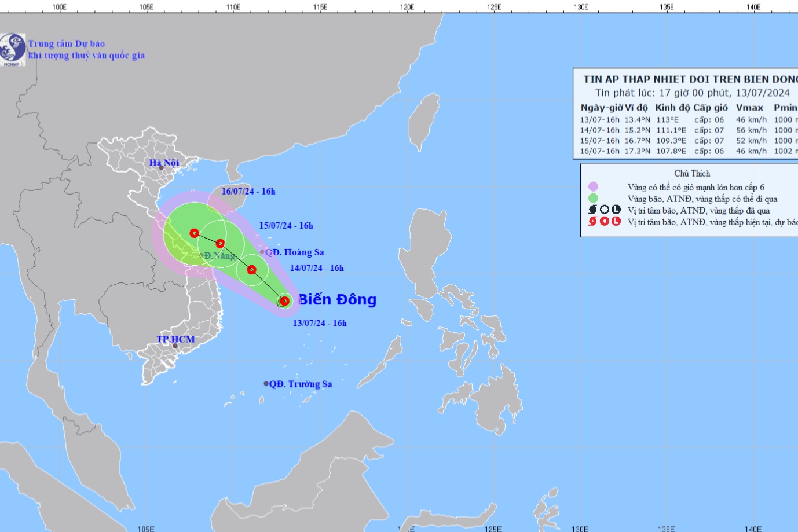The width and height of the screenshot is (798, 532).
Task: Click the 'Hà Nội' city label
Action: pyautogui.click(x=164, y=163)
